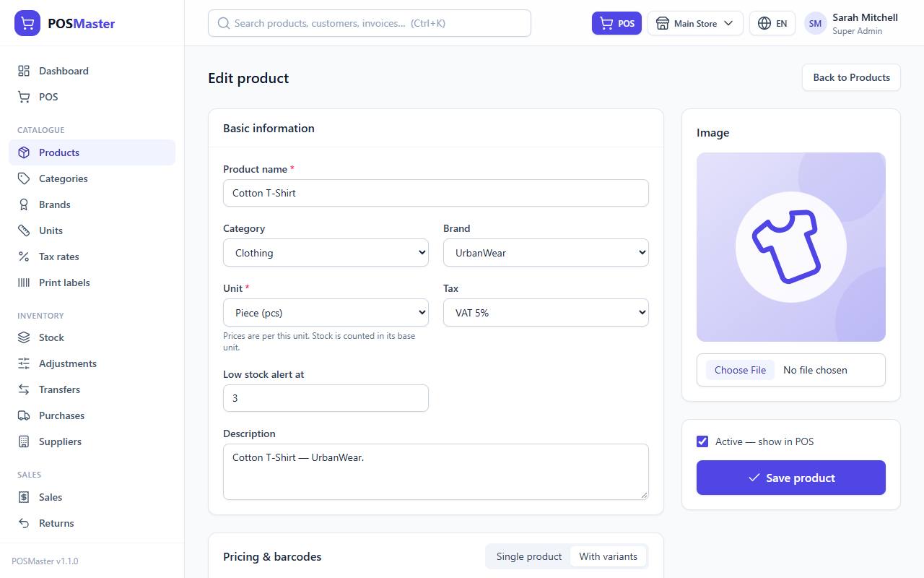Click the Categories tag icon

(x=24, y=178)
